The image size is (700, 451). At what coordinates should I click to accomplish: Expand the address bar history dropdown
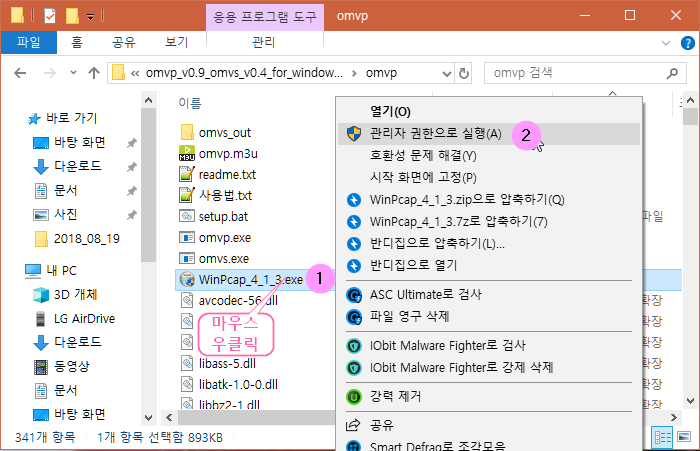[446, 73]
